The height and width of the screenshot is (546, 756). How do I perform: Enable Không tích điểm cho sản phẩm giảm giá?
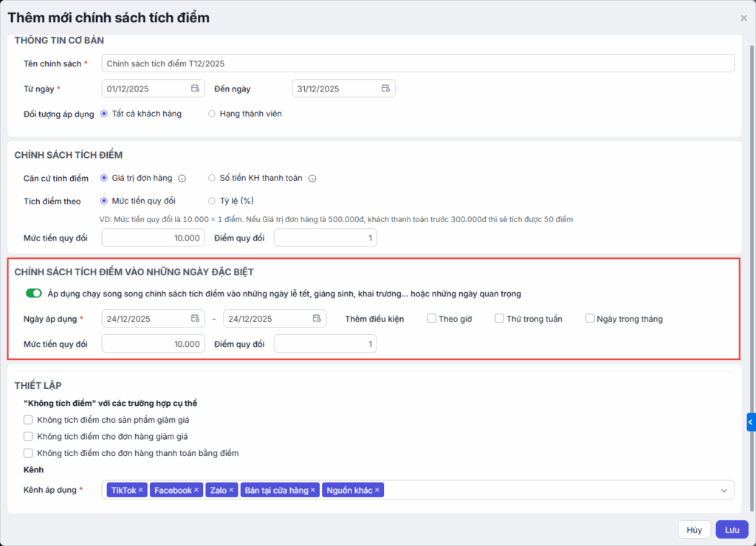[28, 420]
